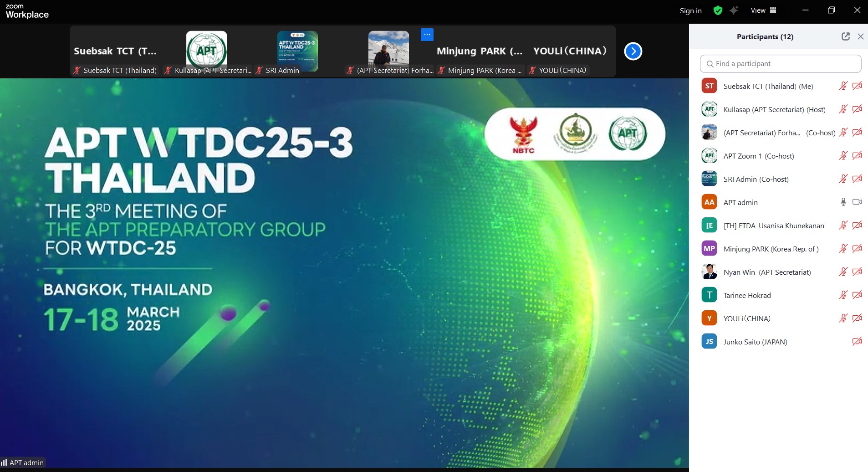Minimize the Zoom window
Viewport: 868px width, 472px height.
(805, 10)
